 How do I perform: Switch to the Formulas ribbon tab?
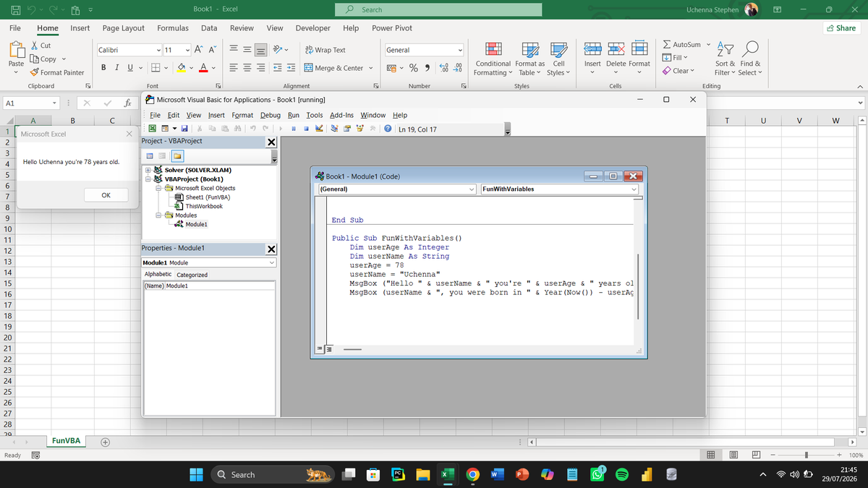pyautogui.click(x=173, y=28)
